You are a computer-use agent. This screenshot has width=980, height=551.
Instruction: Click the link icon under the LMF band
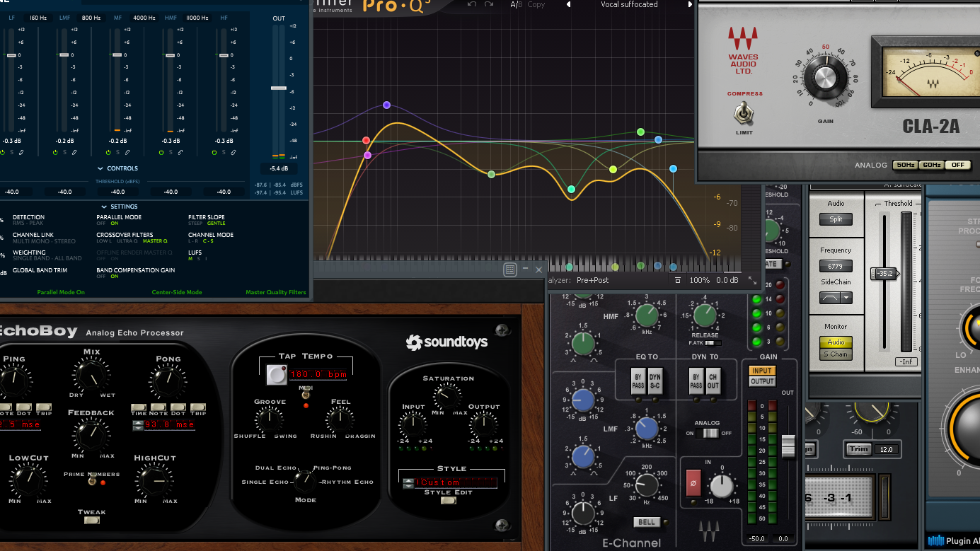pos(74,152)
